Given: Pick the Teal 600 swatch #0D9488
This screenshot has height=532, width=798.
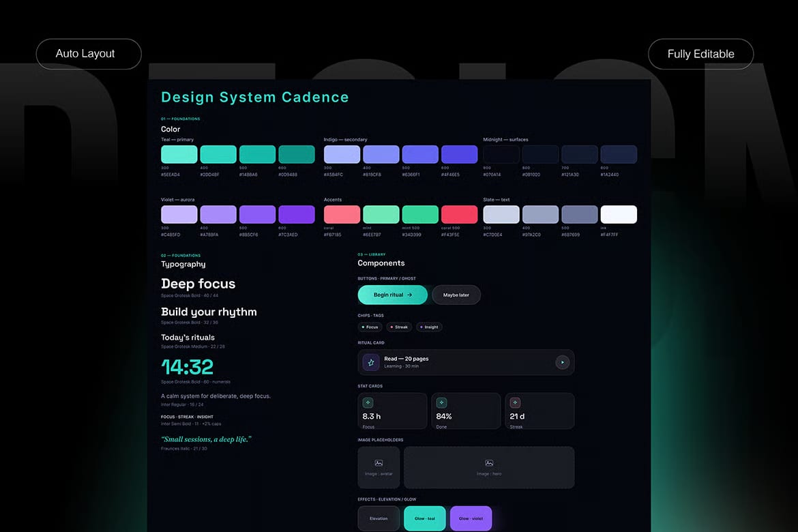Looking at the screenshot, I should point(297,154).
